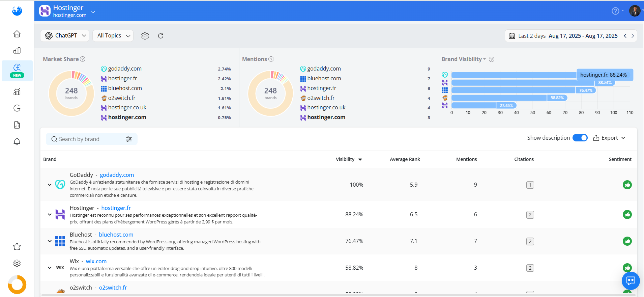The width and height of the screenshot is (644, 297).
Task: Click the 76.47% visibility bar
Action: [x=524, y=90]
